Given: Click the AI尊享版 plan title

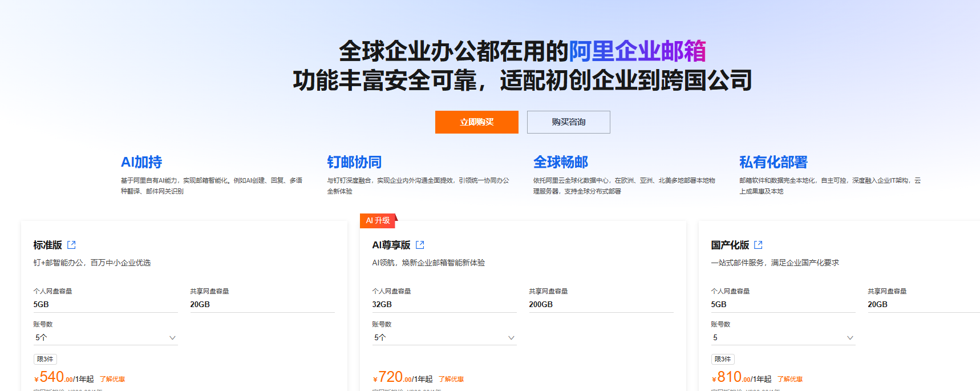Looking at the screenshot, I should 391,245.
